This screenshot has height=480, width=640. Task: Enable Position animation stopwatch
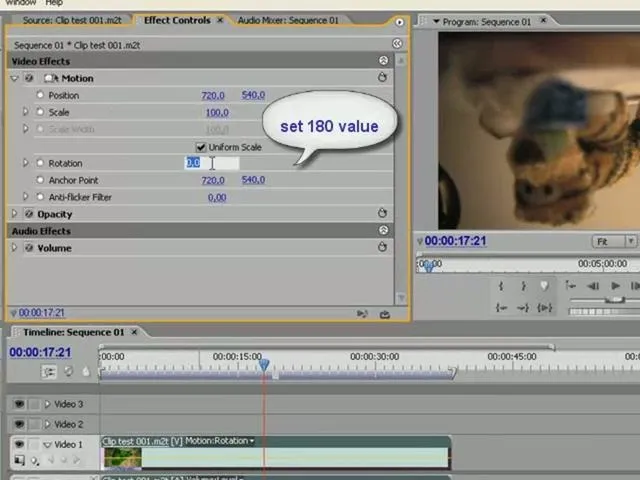(40, 95)
